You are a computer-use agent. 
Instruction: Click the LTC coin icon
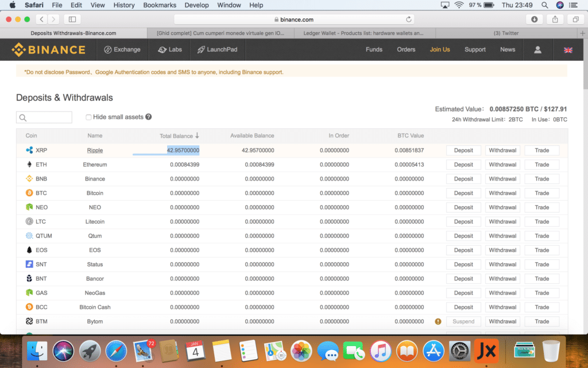[29, 221]
